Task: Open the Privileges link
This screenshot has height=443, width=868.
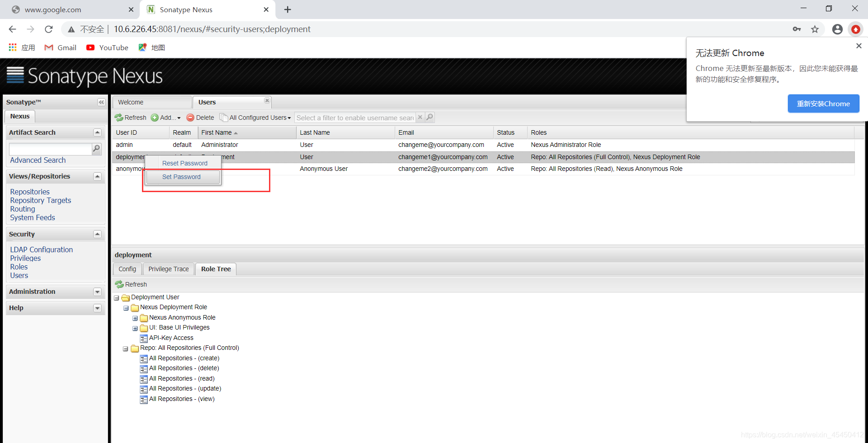Action: 25,258
